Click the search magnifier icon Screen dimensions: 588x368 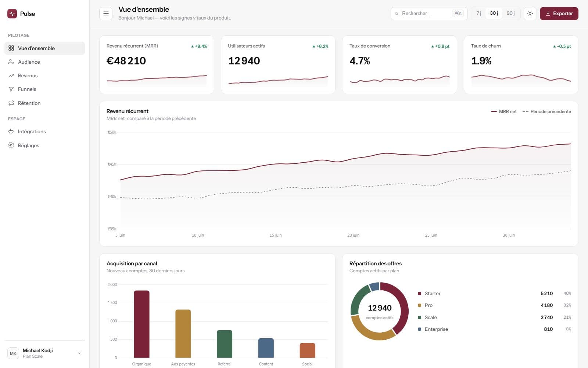397,14
